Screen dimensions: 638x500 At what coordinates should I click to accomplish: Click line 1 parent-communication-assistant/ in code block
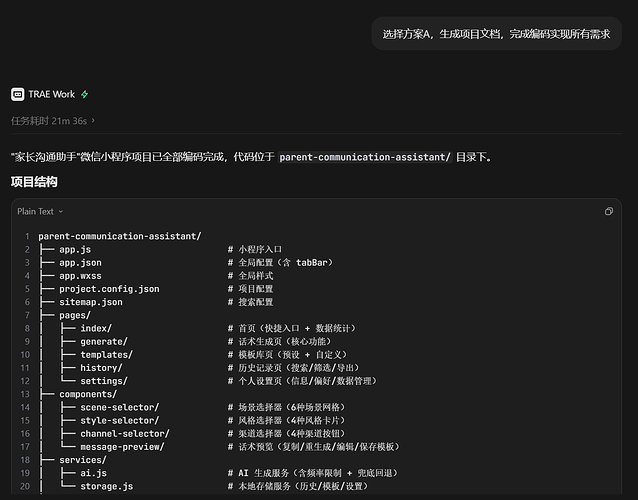pyautogui.click(x=120, y=236)
